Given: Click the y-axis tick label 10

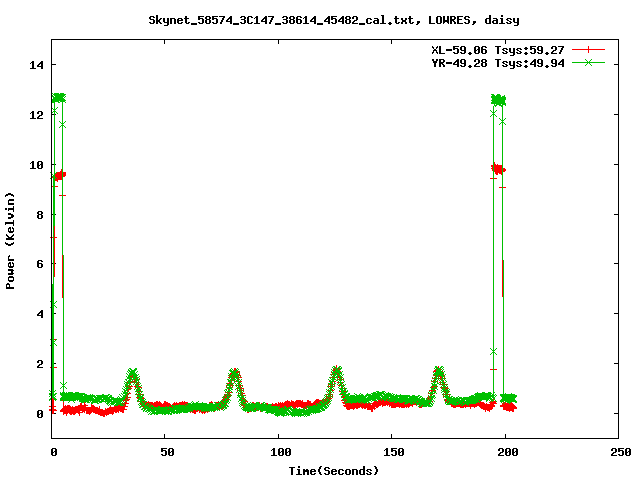Looking at the screenshot, I should click(x=36, y=165).
